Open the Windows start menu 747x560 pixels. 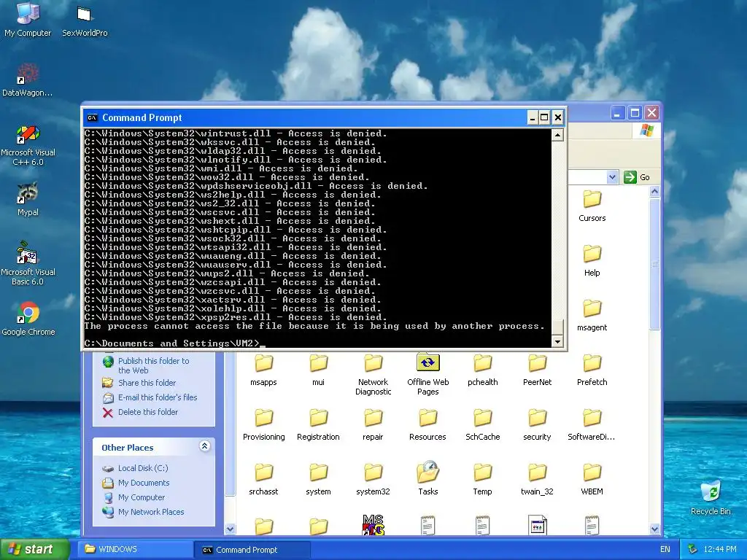point(34,550)
